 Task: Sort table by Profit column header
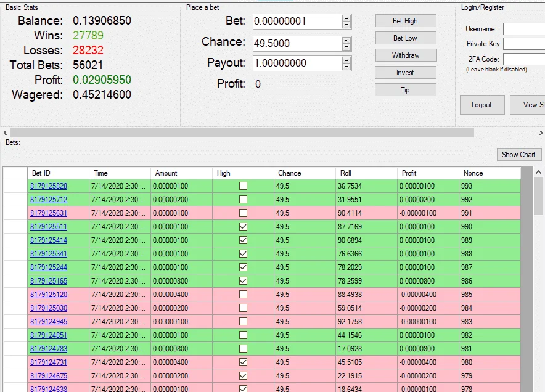tap(428, 173)
